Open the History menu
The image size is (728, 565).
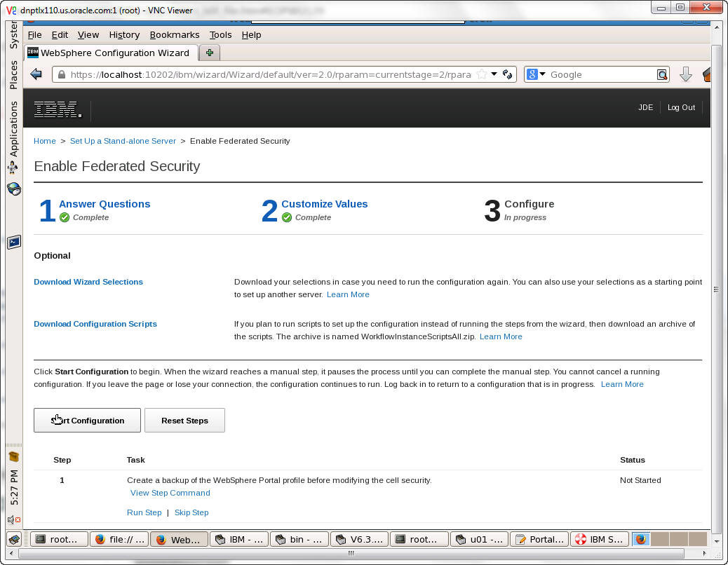[124, 35]
